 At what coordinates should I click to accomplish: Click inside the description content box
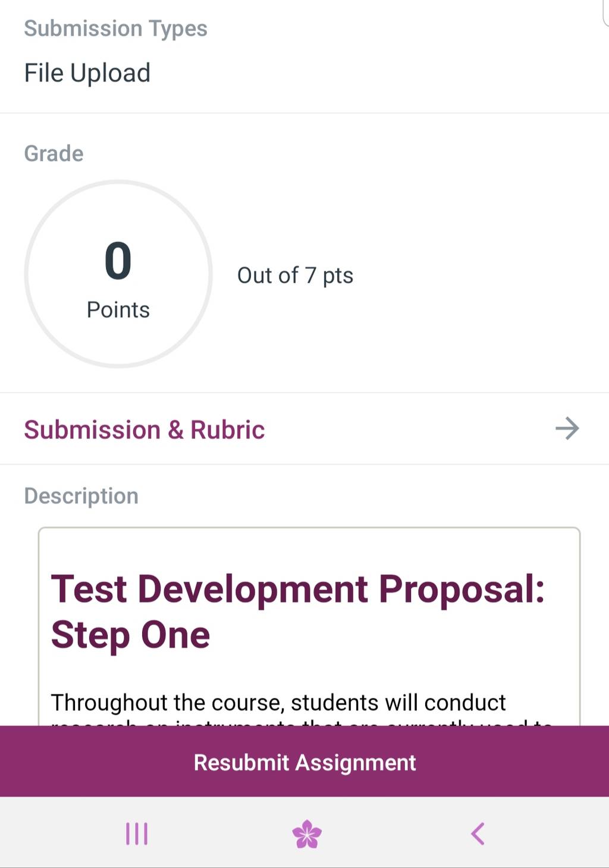pos(309,626)
